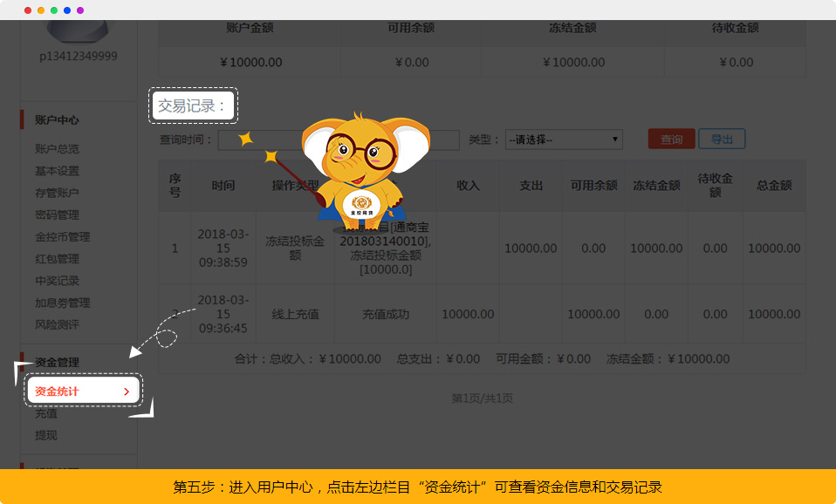The height and width of the screenshot is (504, 836).
Task: Open 中奖记录 sidebar entry
Action: [57, 281]
